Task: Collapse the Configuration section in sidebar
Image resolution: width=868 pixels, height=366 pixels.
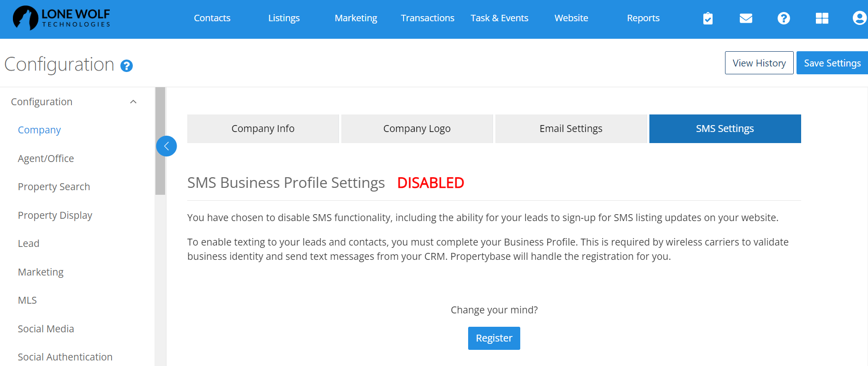Action: coord(133,102)
